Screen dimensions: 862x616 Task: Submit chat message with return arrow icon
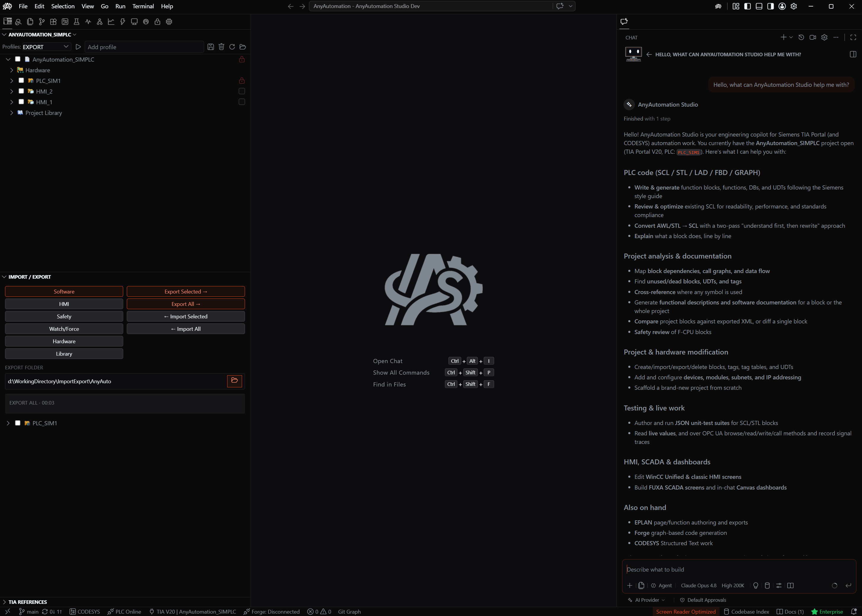[x=848, y=585]
